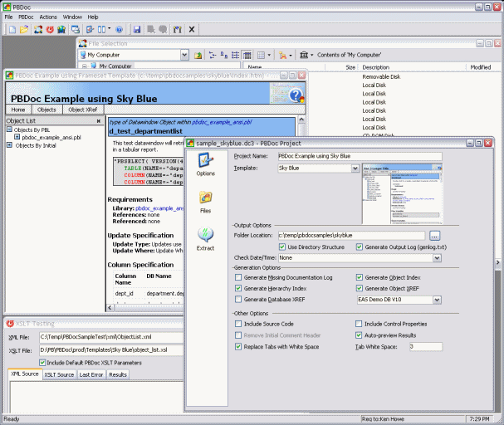The height and width of the screenshot is (425, 504).
Task: Click the Options icon in project sidebar
Action: [x=205, y=160]
